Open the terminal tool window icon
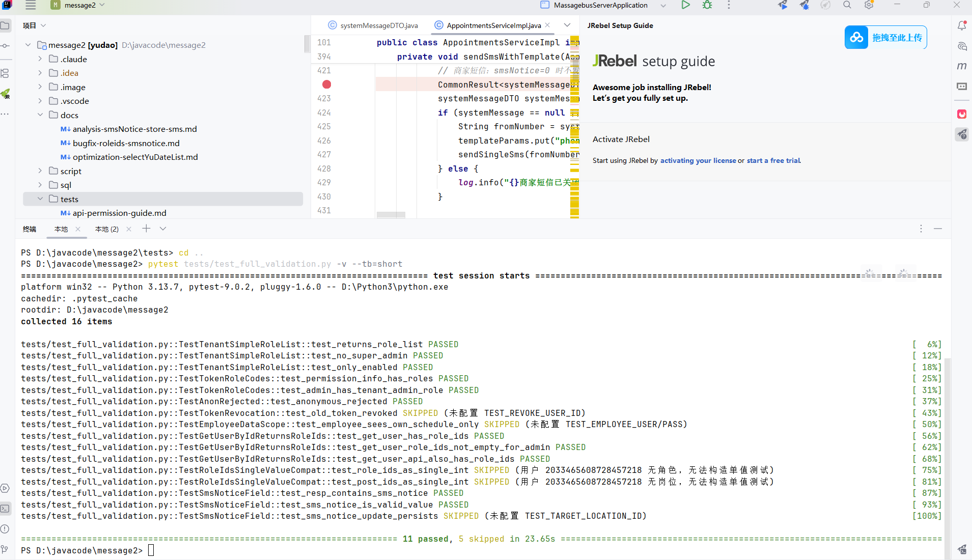 [x=5, y=508]
